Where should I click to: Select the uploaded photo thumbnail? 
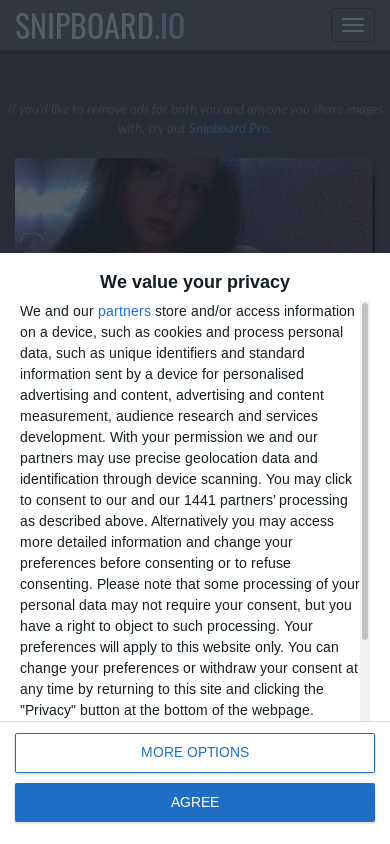pyautogui.click(x=194, y=205)
